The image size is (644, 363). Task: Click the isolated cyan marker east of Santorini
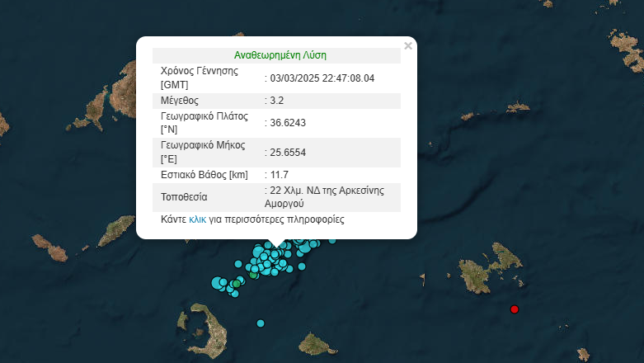coord(261,323)
